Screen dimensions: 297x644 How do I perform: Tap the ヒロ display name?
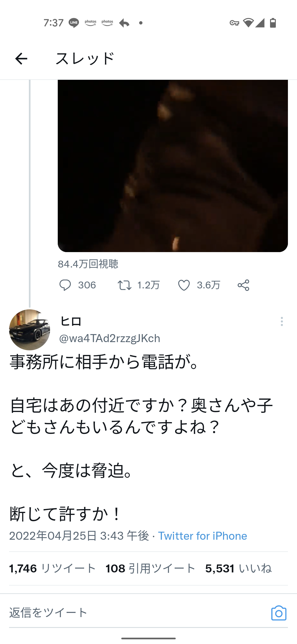pos(71,321)
